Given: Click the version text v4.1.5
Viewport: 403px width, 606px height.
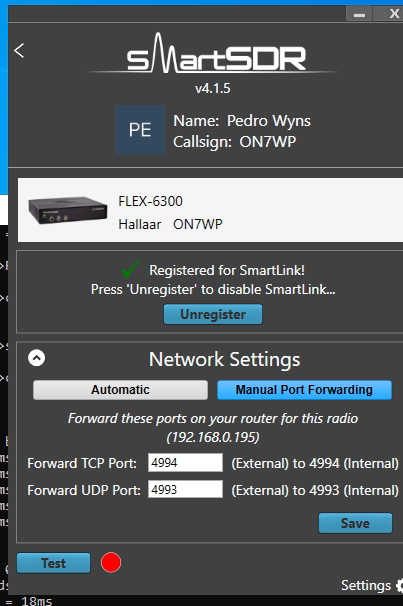Looking at the screenshot, I should click(213, 89).
